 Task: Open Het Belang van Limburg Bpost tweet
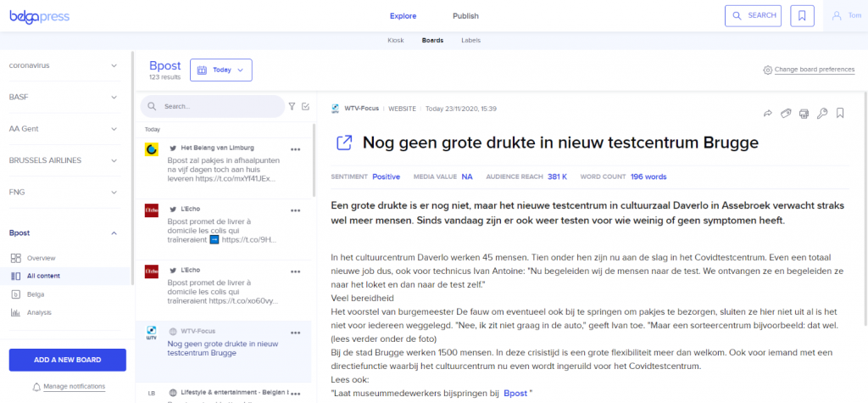tap(224, 169)
